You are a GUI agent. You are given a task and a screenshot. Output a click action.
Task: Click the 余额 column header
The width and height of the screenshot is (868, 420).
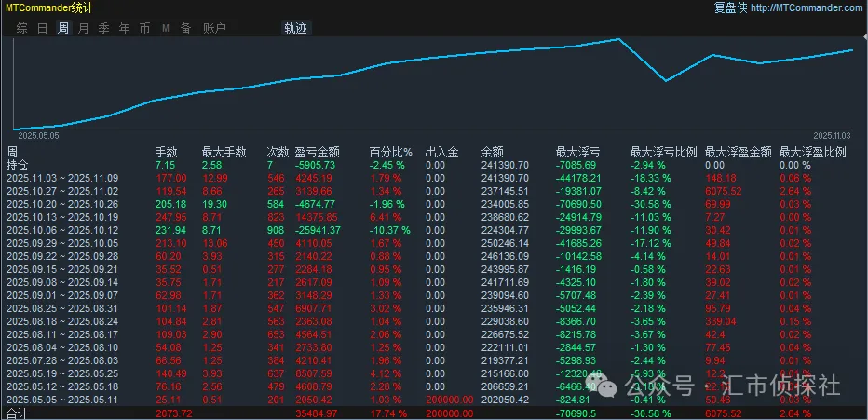click(x=493, y=152)
